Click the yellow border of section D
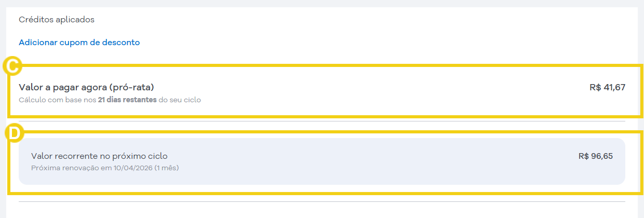Viewport: 644px width, 218px height. click(364, 133)
